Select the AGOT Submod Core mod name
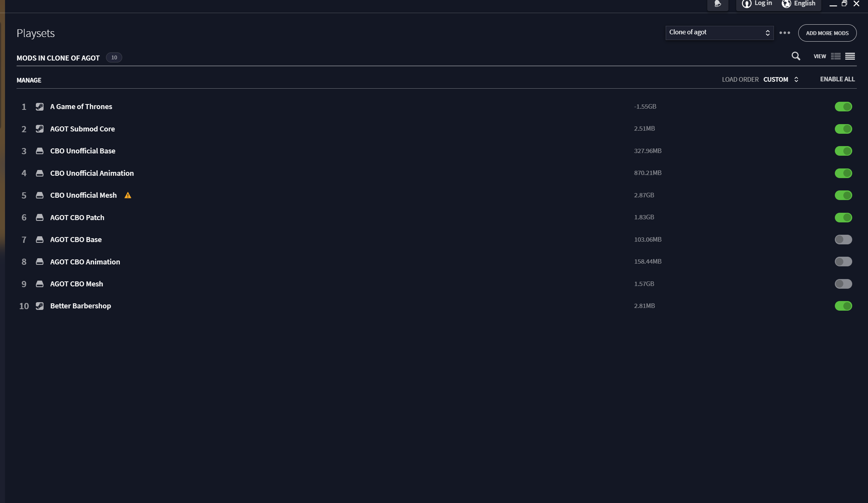The height and width of the screenshot is (503, 868). coord(82,129)
